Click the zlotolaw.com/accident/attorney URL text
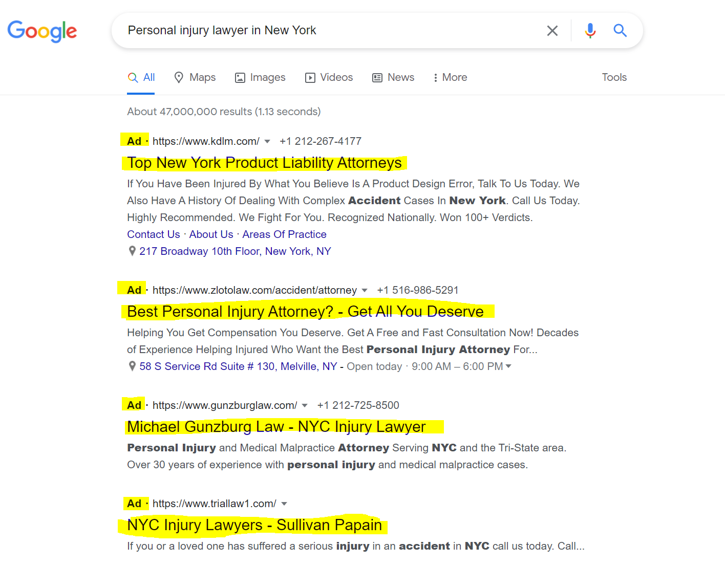This screenshot has height=588, width=725. (x=254, y=290)
